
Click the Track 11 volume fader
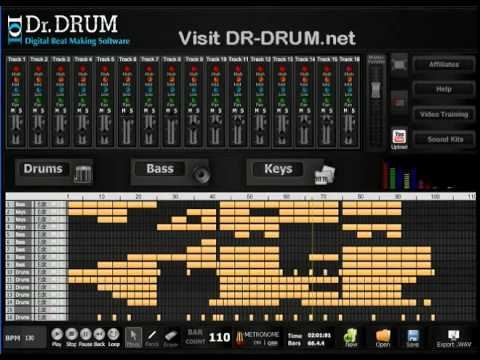pyautogui.click(x=238, y=123)
